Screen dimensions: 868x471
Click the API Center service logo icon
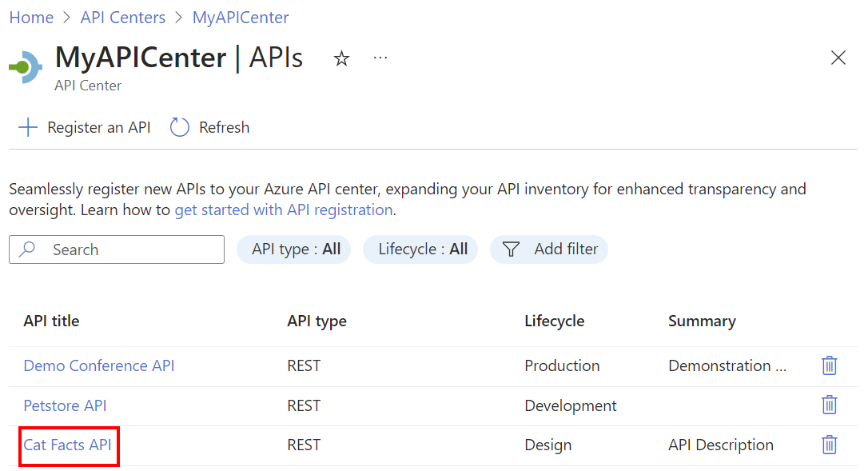[x=24, y=68]
